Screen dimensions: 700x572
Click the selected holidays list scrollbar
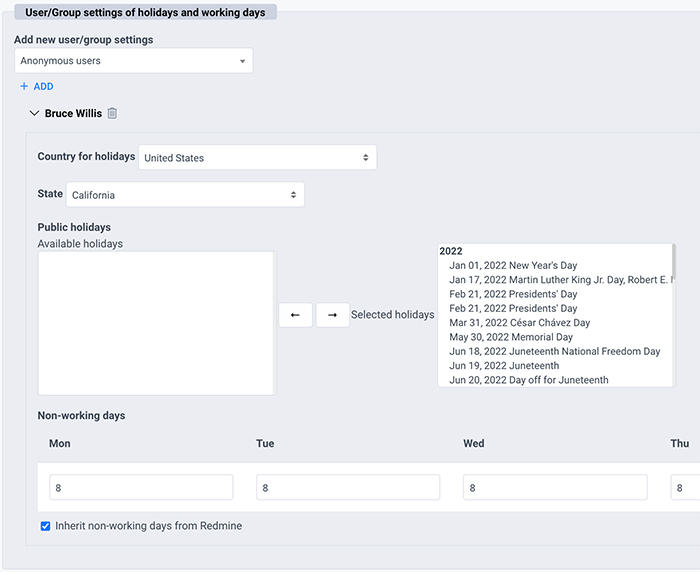coord(674,262)
